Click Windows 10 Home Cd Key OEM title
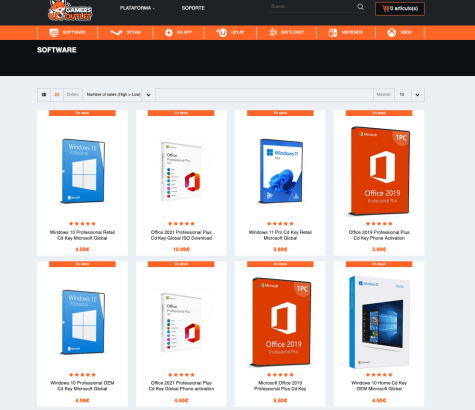 click(x=379, y=386)
